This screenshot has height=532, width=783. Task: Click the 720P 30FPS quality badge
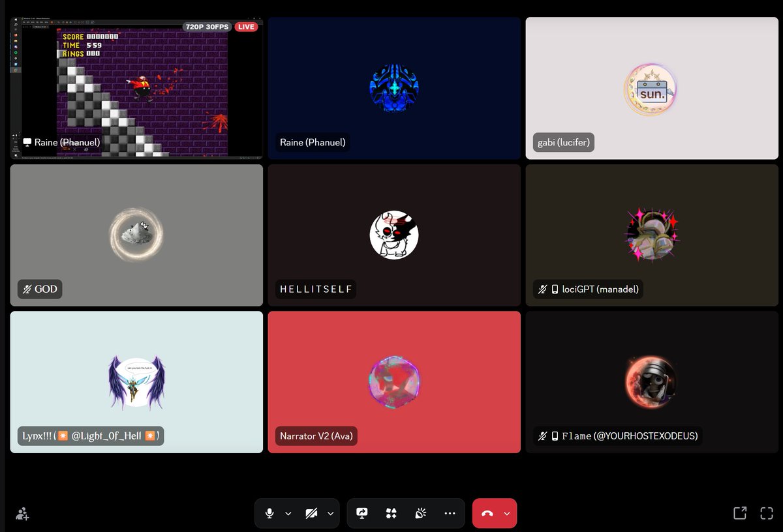tap(207, 27)
